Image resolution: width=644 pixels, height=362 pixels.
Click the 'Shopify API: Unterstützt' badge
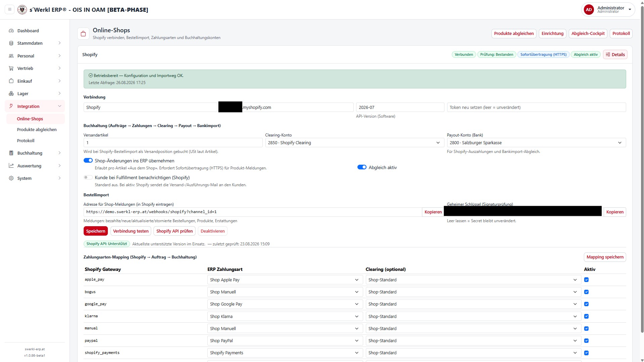tap(106, 244)
